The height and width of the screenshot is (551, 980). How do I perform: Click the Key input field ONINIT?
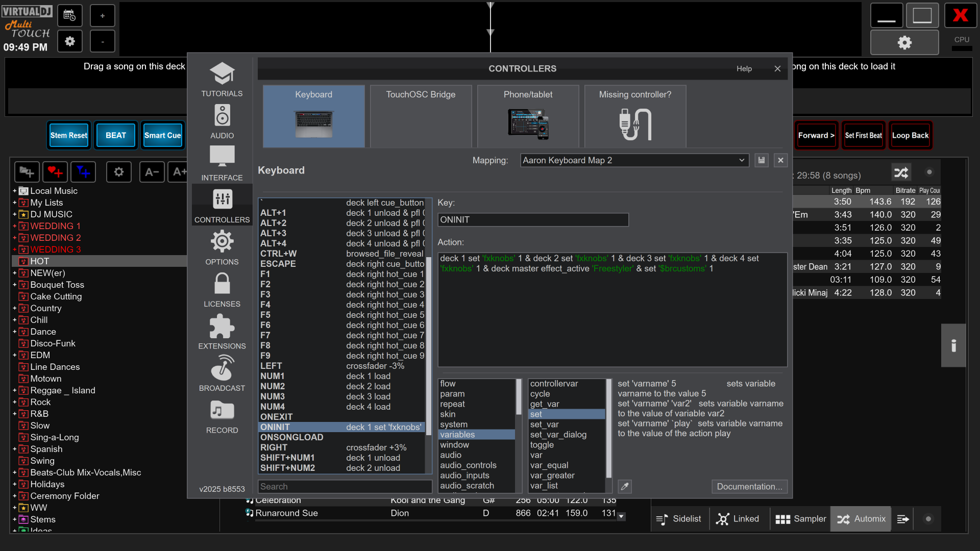533,220
